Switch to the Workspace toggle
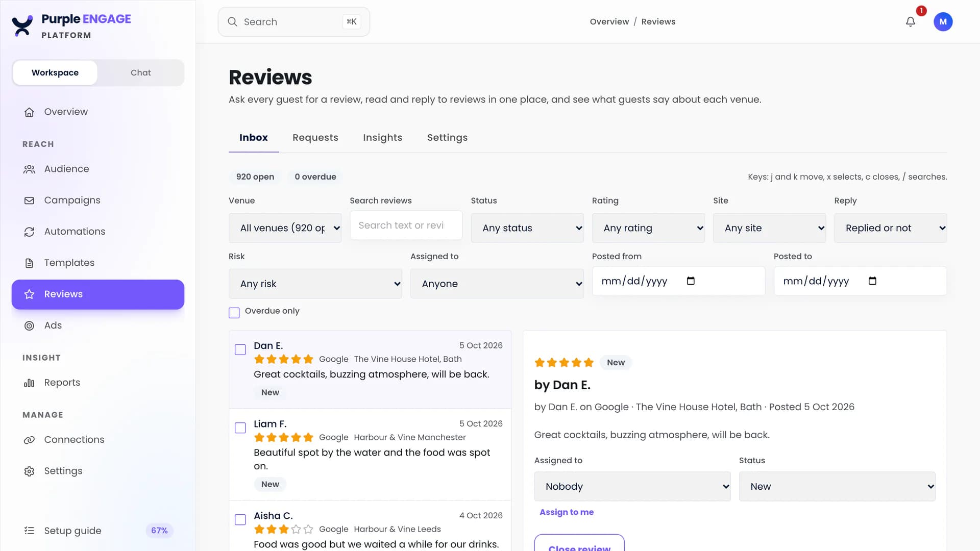This screenshot has width=980, height=551. (55, 72)
